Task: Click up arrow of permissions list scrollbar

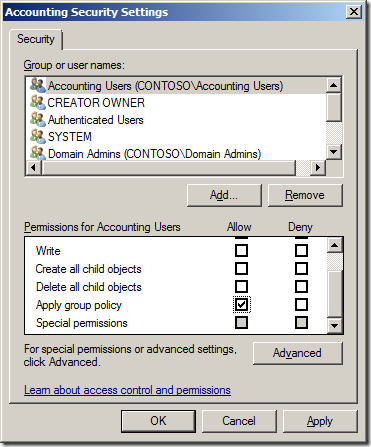Action: [x=334, y=246]
